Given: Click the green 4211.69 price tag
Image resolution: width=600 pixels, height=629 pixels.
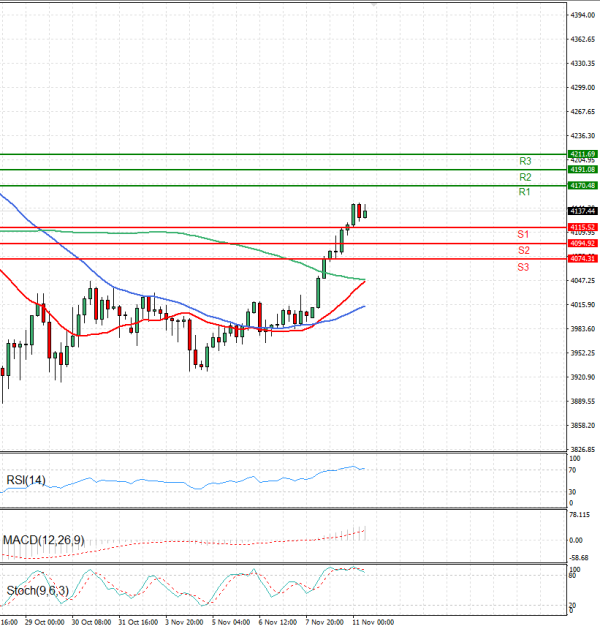Looking at the screenshot, I should click(582, 154).
